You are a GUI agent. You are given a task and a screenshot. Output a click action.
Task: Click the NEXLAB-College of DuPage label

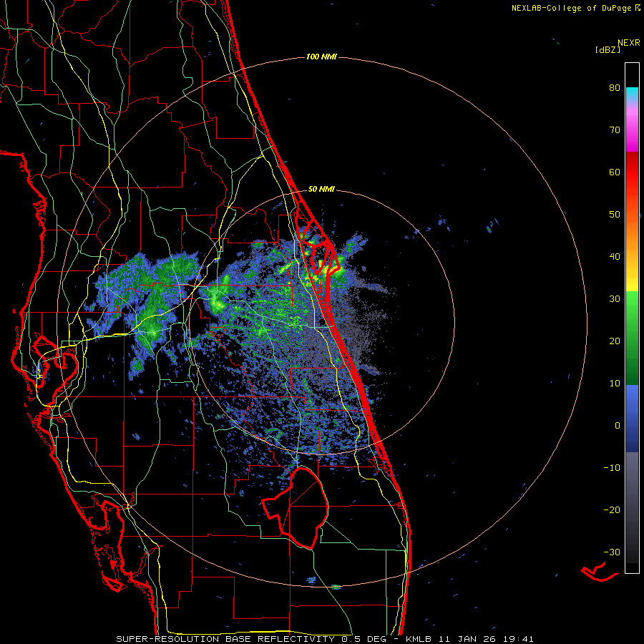[x=572, y=8]
